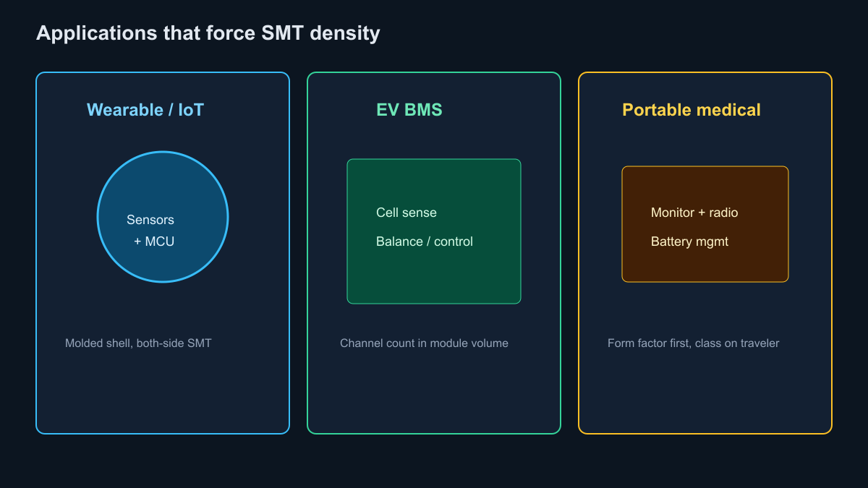Click the Sensors label inside the circle
The width and height of the screenshot is (868, 488).
[x=150, y=220]
